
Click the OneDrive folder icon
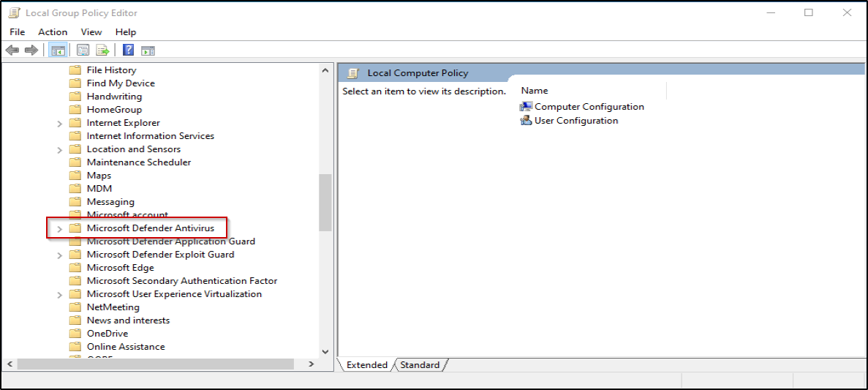[x=75, y=334]
